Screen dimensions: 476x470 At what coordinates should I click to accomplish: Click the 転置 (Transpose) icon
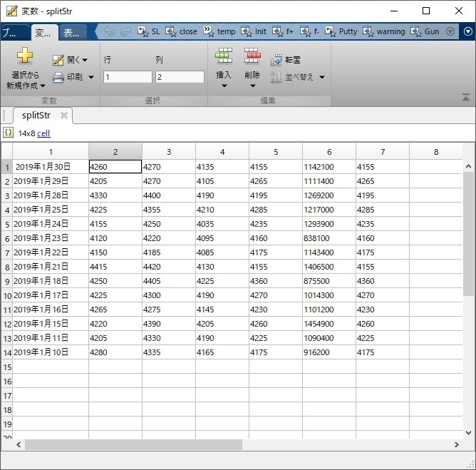[276, 60]
